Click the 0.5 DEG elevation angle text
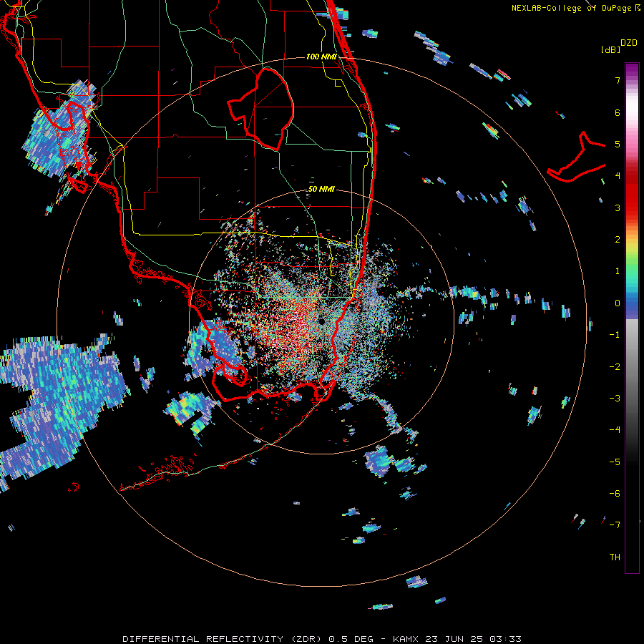Image resolution: width=644 pixels, height=644 pixels. [x=351, y=639]
